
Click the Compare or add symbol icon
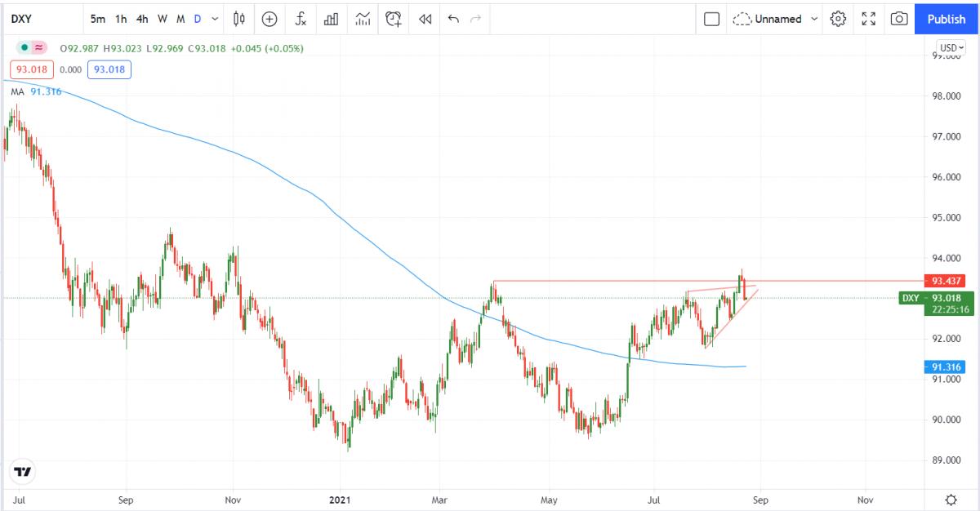269,19
